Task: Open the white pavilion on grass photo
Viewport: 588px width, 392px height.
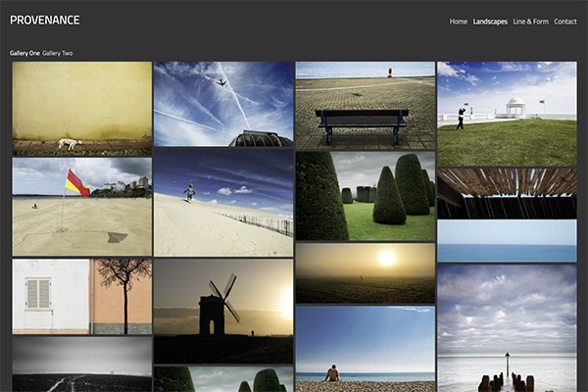Action: pyautogui.click(x=507, y=114)
